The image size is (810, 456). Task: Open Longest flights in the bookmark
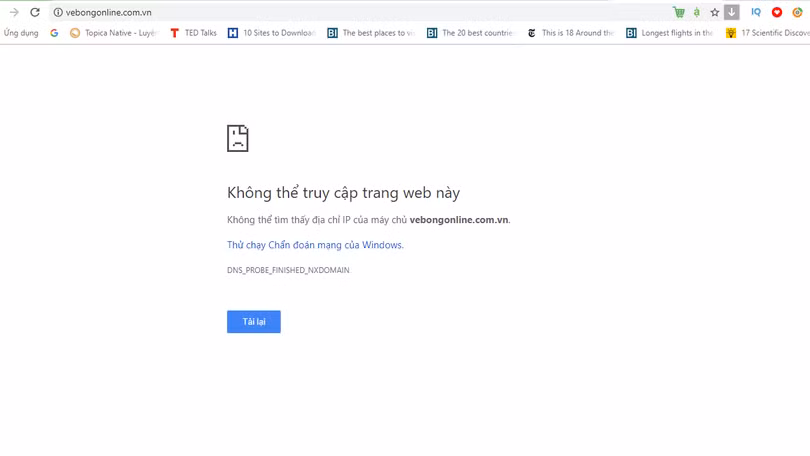tap(670, 33)
